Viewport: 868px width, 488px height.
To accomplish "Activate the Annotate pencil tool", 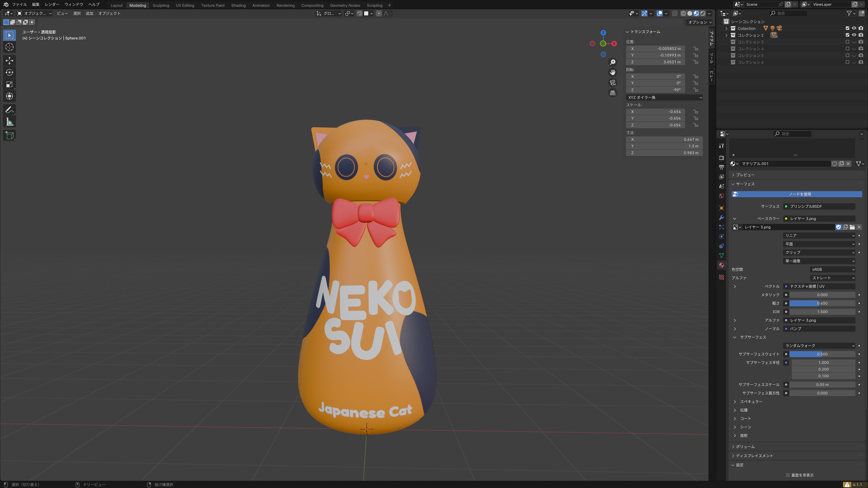I will [9, 110].
